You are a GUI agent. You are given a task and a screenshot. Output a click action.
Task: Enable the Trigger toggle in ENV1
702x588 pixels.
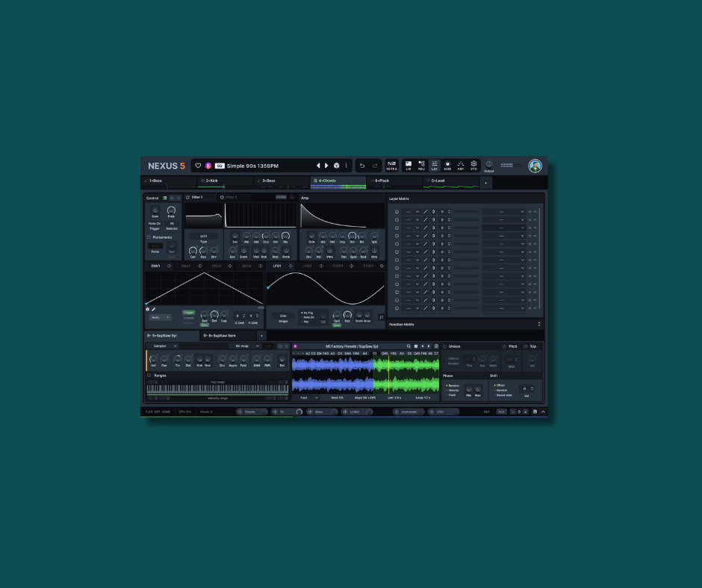189,312
